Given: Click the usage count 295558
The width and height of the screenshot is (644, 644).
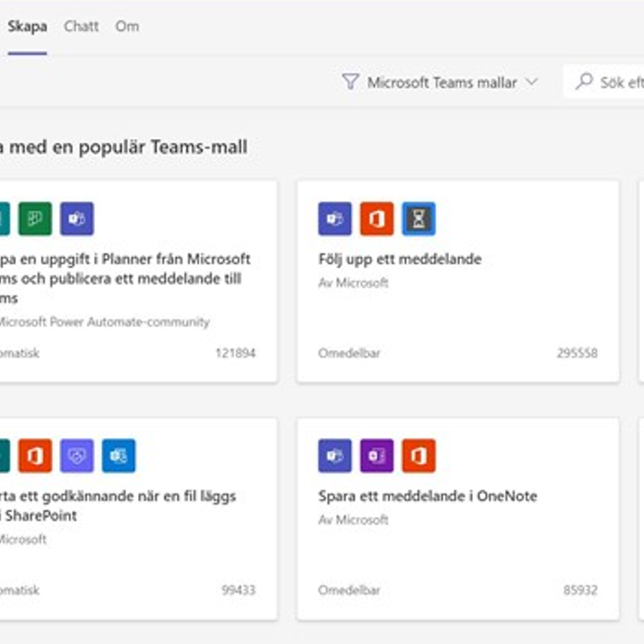Looking at the screenshot, I should (x=577, y=353).
